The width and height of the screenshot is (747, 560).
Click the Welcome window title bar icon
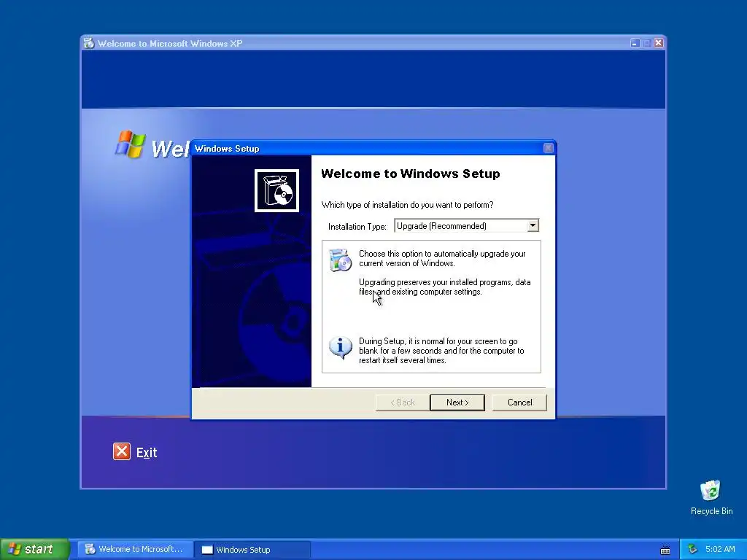[x=88, y=43]
